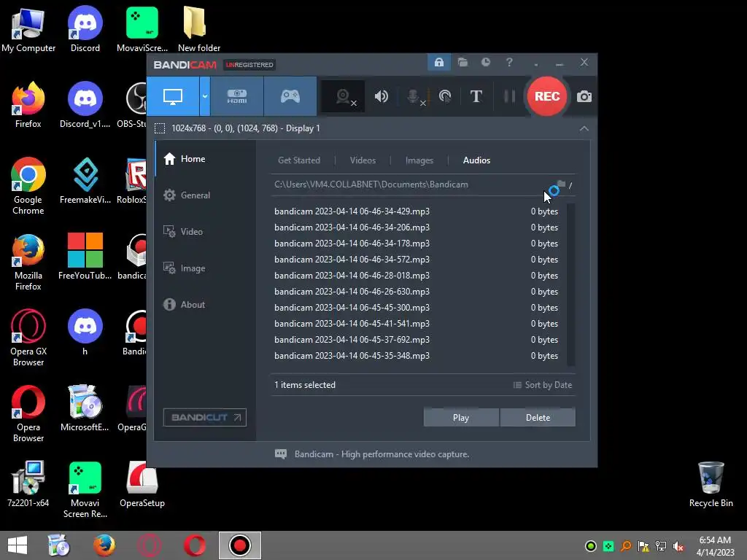Open OperaSetup desktop icon
The image size is (747, 560).
(x=142, y=484)
